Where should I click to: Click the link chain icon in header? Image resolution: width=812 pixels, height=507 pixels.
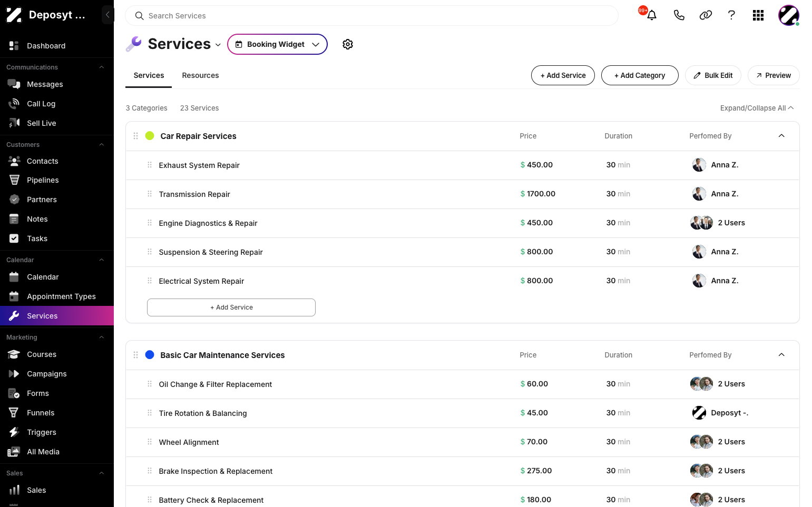tap(706, 15)
